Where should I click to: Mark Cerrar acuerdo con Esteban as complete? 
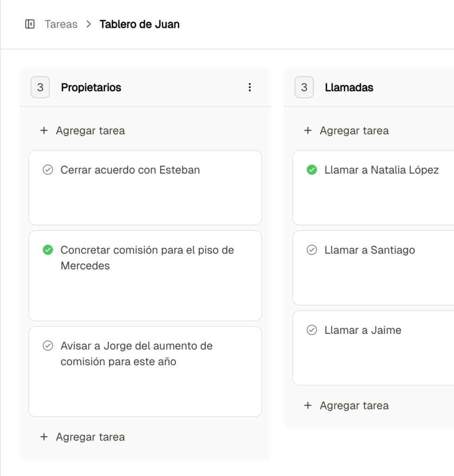point(47,170)
